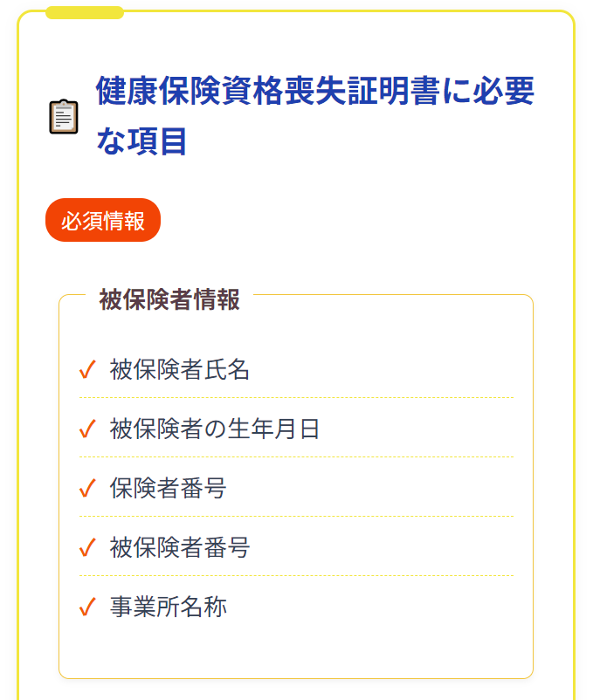Click the dashed divider under 保険者番号
The width and height of the screenshot is (593, 700).
click(297, 516)
